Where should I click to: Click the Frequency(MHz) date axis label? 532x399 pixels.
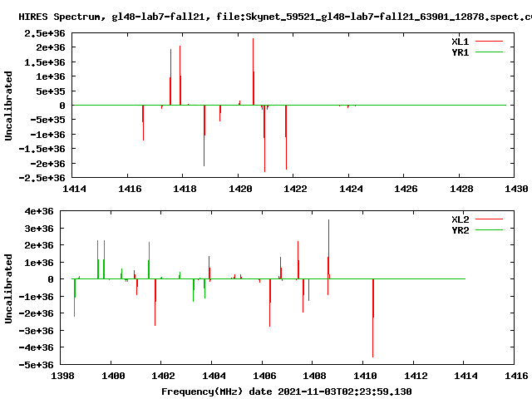click(286, 392)
